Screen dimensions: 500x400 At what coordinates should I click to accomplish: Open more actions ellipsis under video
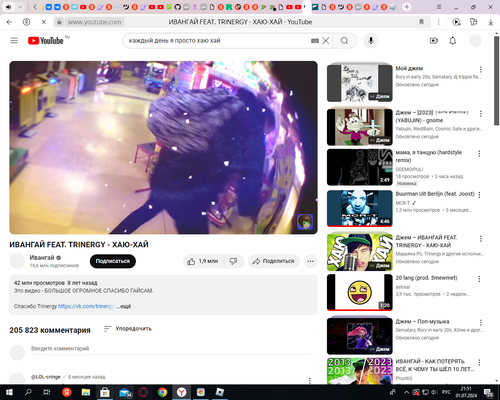click(310, 261)
